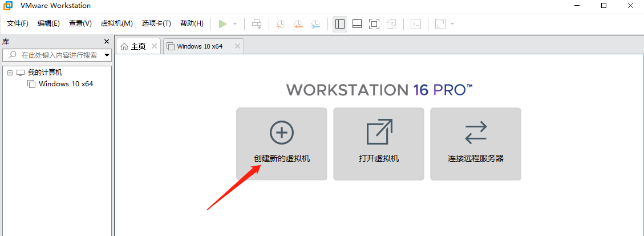The image size is (644, 236).
Task: Collapse the 我的计算机 tree node
Action: point(10,73)
